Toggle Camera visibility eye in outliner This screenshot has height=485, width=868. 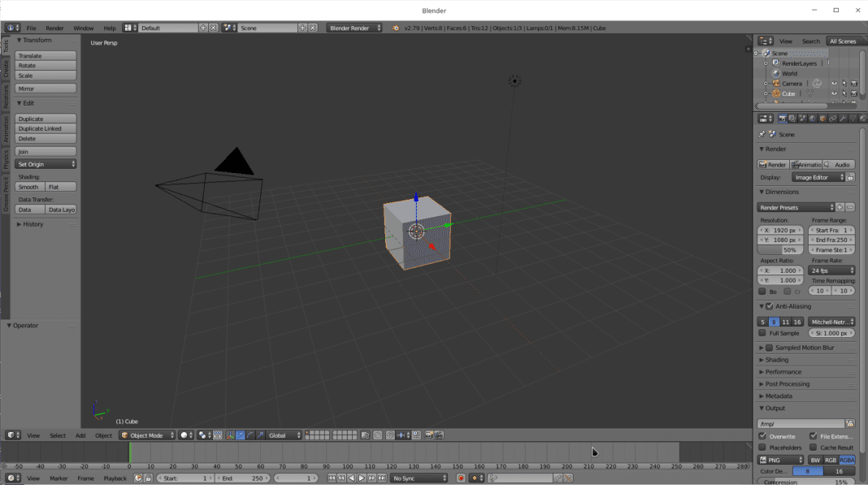tap(833, 83)
